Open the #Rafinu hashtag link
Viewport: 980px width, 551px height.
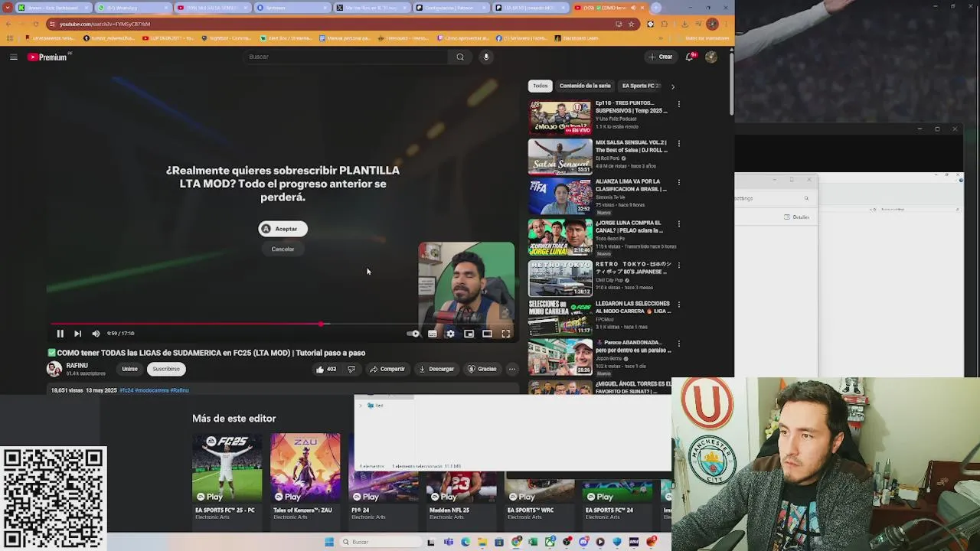point(179,390)
